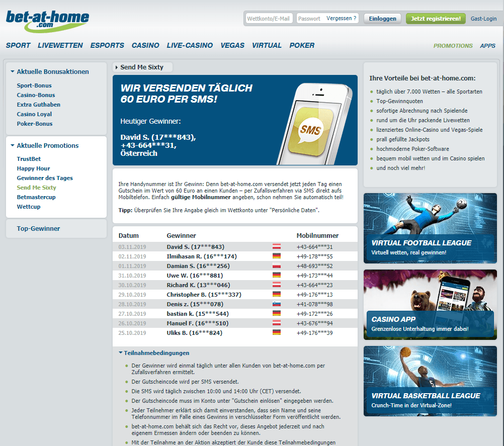
Task: Click the Datum column header
Action: pos(128,235)
